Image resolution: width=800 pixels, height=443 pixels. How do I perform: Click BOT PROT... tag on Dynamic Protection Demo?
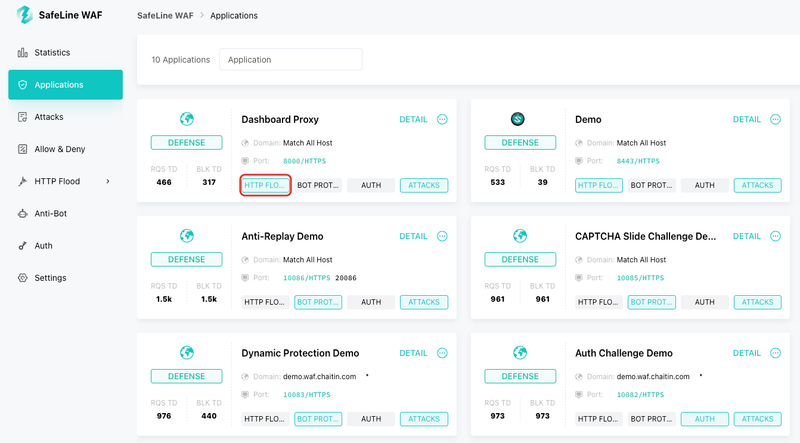(318, 419)
